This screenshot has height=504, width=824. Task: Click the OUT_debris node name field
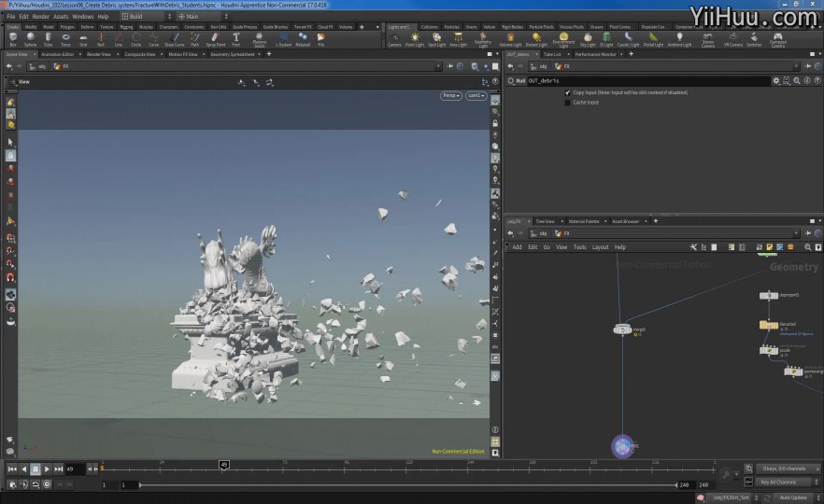pyautogui.click(x=647, y=81)
